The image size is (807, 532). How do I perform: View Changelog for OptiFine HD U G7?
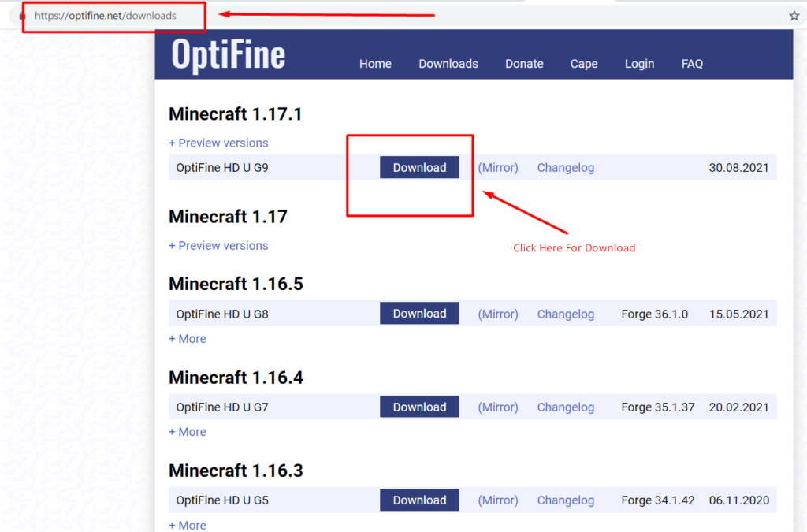pos(566,407)
